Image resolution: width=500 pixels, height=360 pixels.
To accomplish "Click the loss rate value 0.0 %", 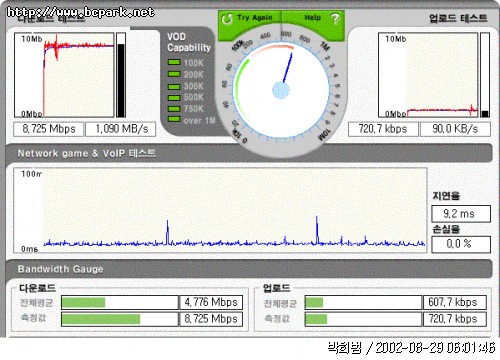I will pyautogui.click(x=461, y=244).
